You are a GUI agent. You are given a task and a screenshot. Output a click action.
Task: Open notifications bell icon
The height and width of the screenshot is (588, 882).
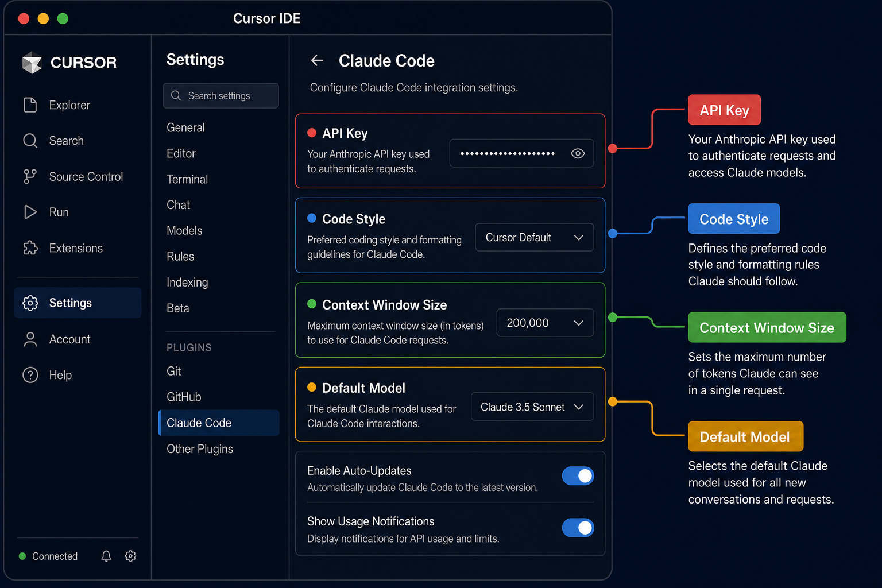tap(106, 556)
